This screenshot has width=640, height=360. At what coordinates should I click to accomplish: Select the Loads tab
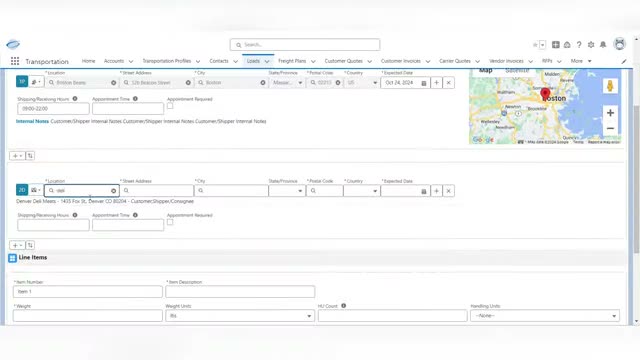[253, 61]
